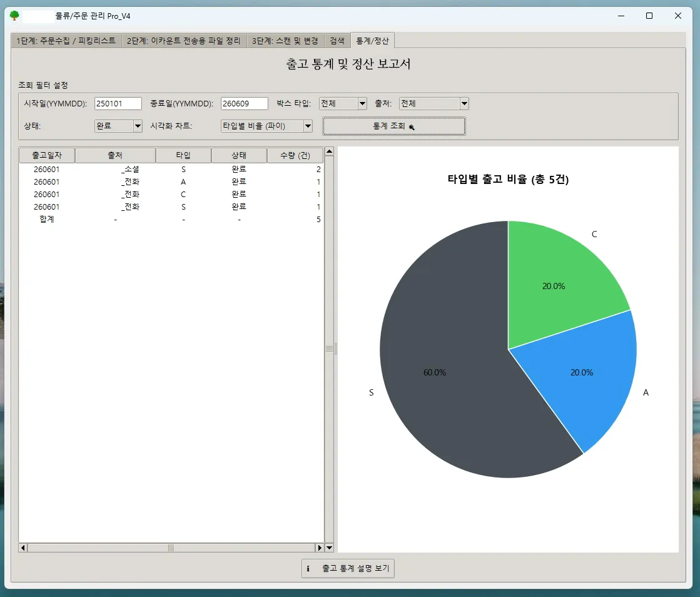
Task: Click the splitter handle between table and chart
Action: (336, 349)
